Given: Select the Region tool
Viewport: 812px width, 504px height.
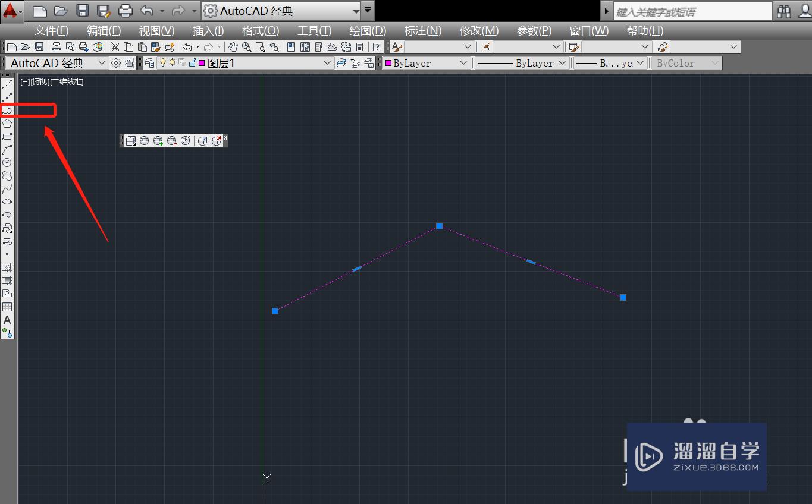Looking at the screenshot, I should click(7, 294).
